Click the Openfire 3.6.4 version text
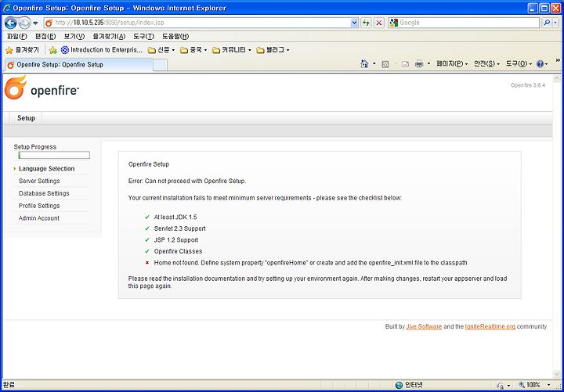The image size is (564, 392). [528, 85]
